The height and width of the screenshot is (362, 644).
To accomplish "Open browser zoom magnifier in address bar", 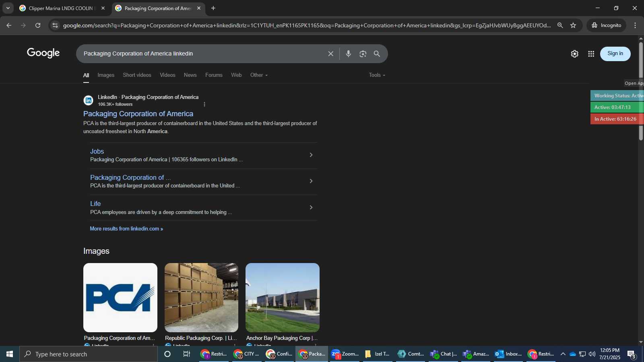I will (x=560, y=25).
